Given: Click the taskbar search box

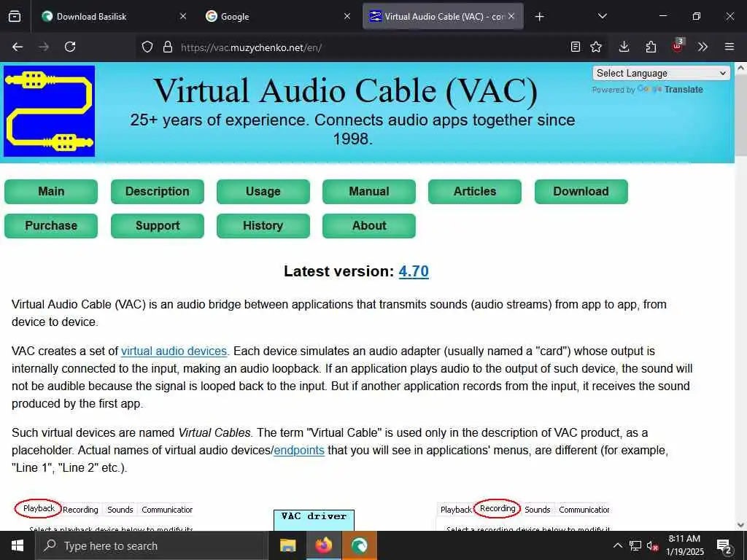Looking at the screenshot, I should (x=152, y=545).
